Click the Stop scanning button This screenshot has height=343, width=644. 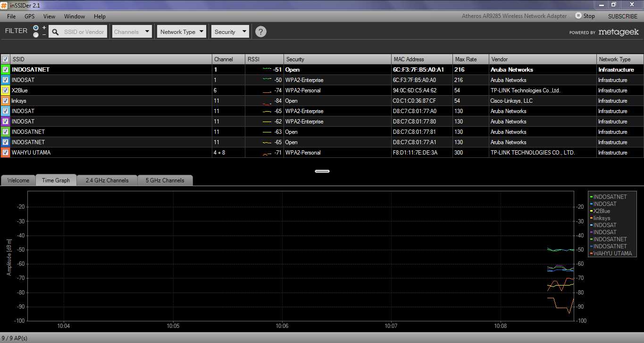coord(585,16)
